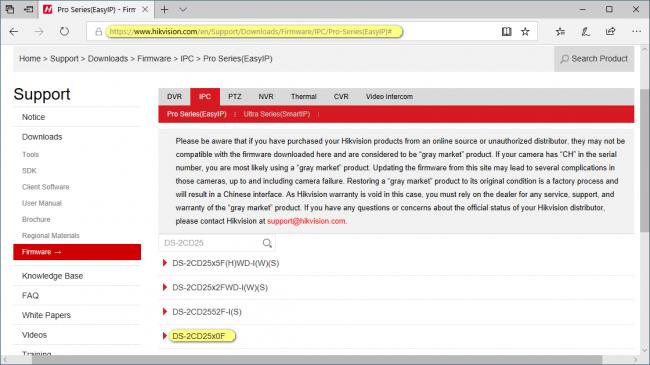Expand the DS-2CD2552F-I(S) firmware entry

tap(206, 312)
